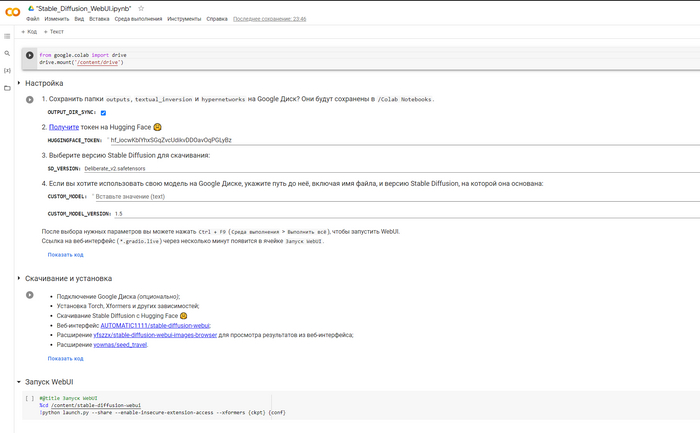The width and height of the screenshot is (700, 433).
Task: Click the Google Colab logo
Action: pyautogui.click(x=12, y=12)
